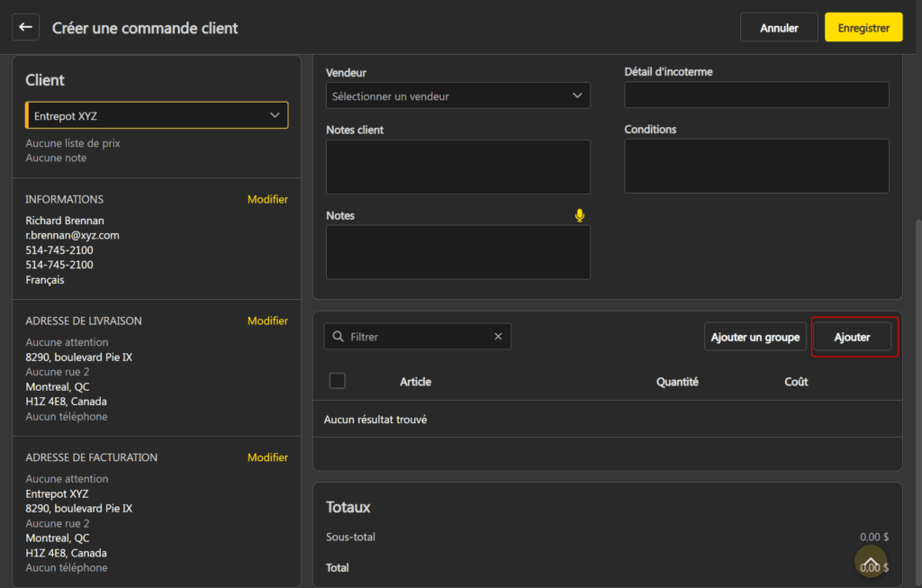The image size is (922, 588).
Task: Click the search magnifier icon in filter
Action: [x=339, y=337]
